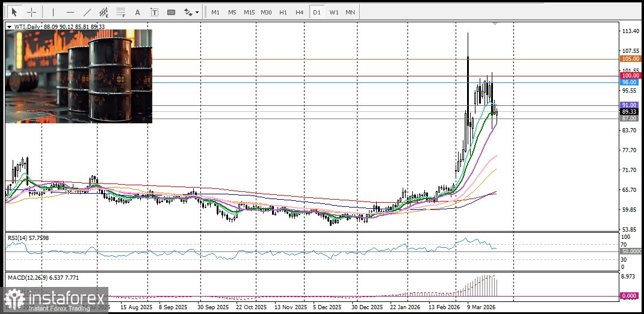Choose the trendline drawing tool

tap(87, 12)
